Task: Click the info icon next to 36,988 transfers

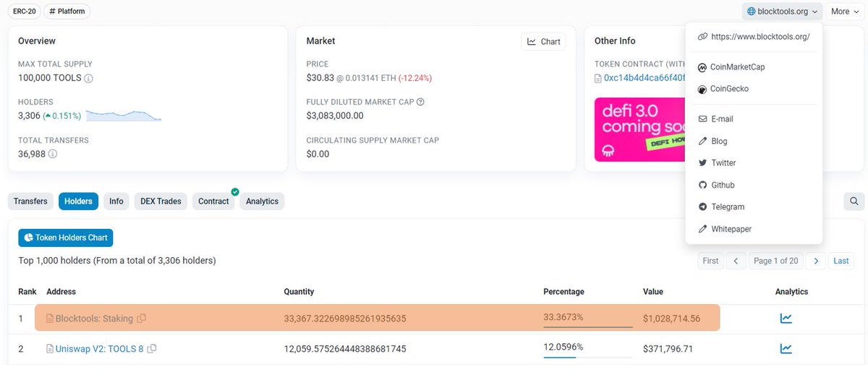Action: [x=53, y=154]
